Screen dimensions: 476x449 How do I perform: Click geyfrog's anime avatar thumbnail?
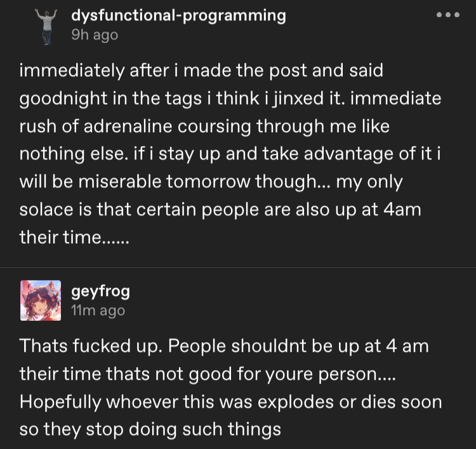tap(41, 300)
